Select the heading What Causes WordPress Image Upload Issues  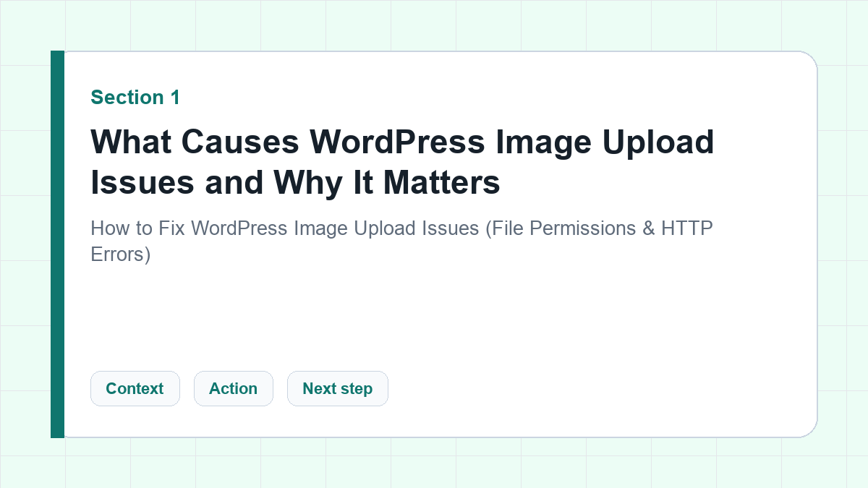pos(402,162)
